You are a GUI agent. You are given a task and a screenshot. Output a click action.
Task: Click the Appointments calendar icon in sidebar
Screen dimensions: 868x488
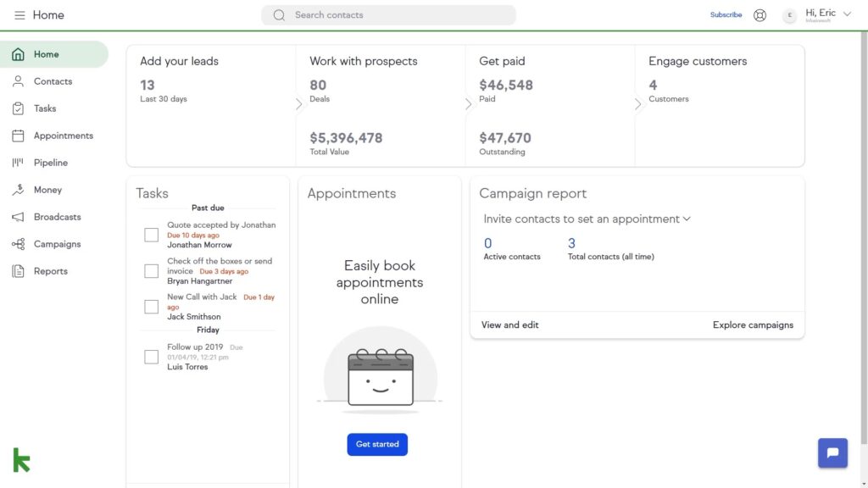[18, 136]
